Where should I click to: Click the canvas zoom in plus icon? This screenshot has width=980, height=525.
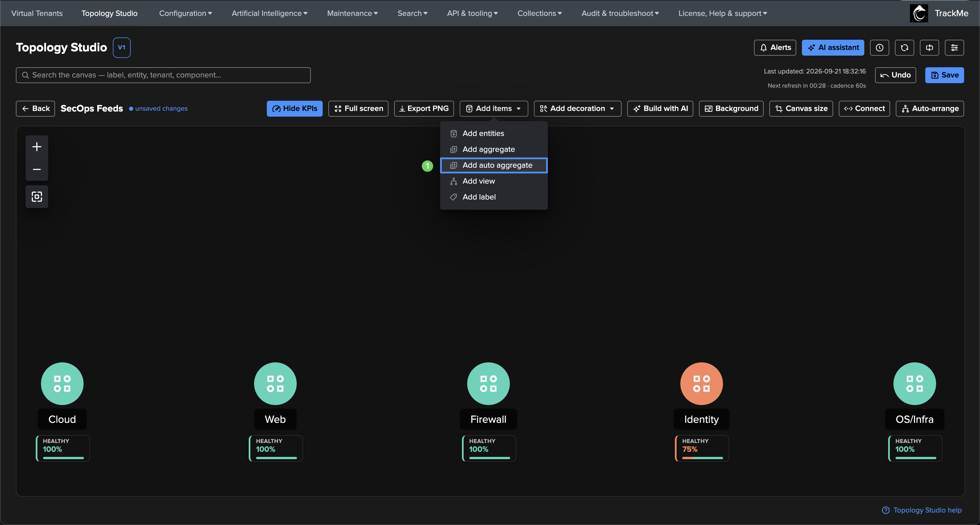pos(37,146)
